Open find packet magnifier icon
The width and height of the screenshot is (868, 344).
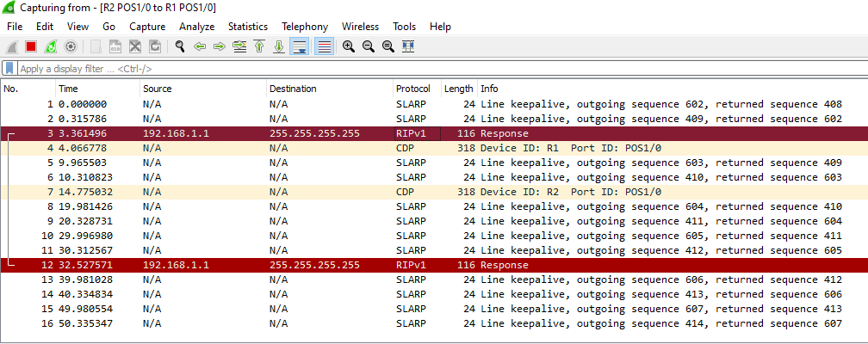coord(180,47)
